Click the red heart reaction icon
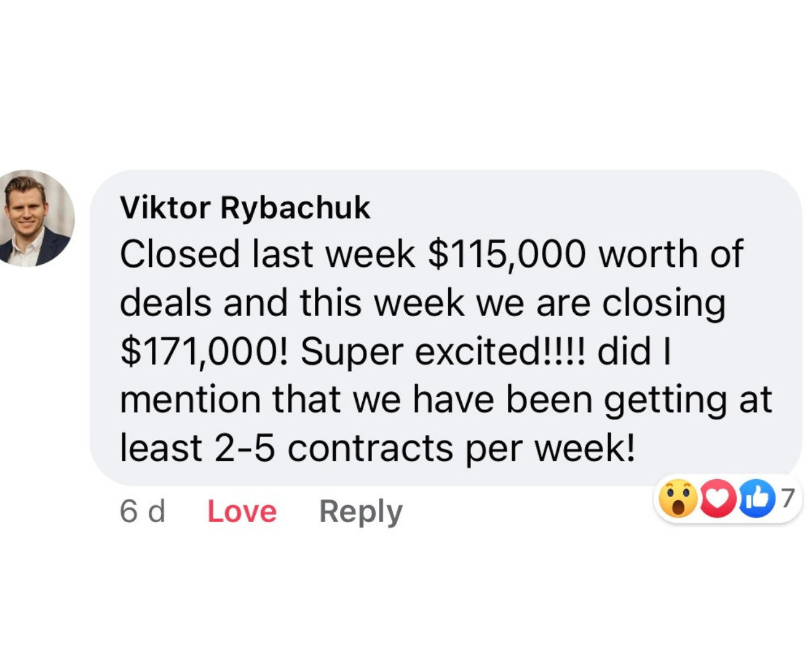This screenshot has width=809, height=672. click(x=718, y=499)
